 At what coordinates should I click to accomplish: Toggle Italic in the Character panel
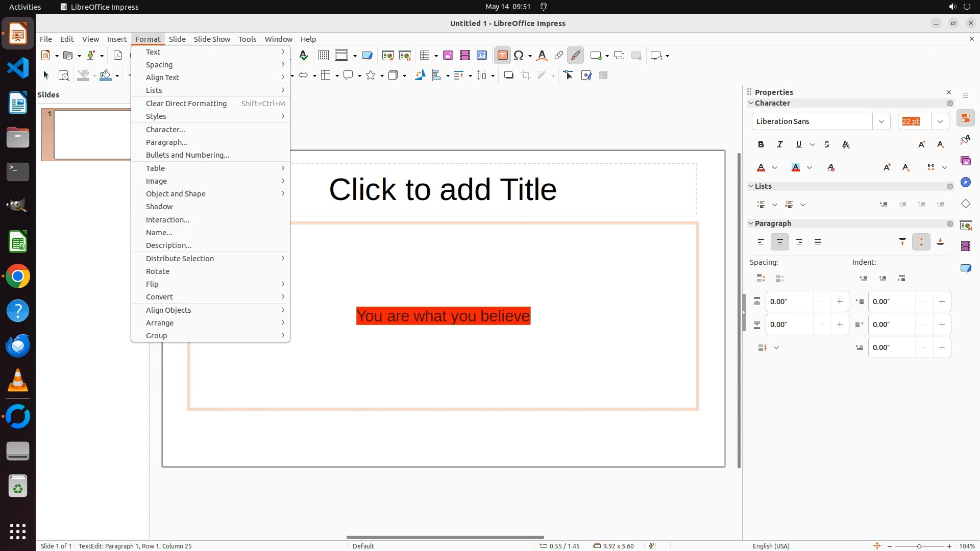(x=779, y=145)
